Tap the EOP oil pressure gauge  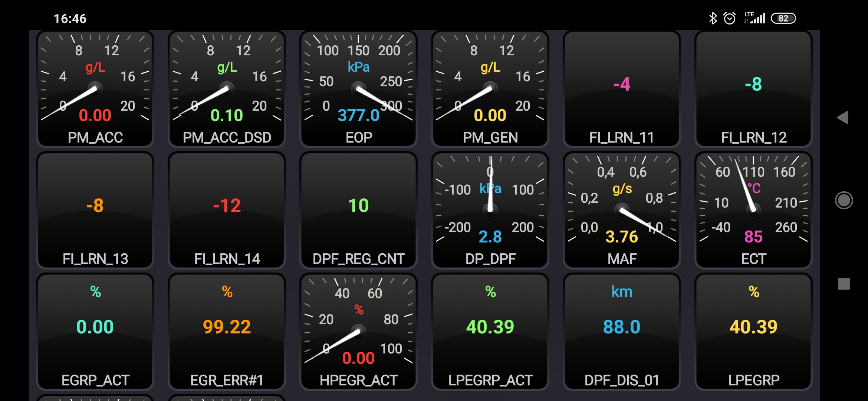(x=358, y=89)
